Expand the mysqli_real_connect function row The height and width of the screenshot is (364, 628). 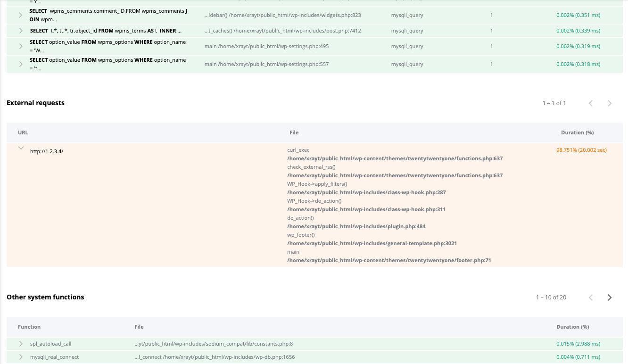(21, 357)
